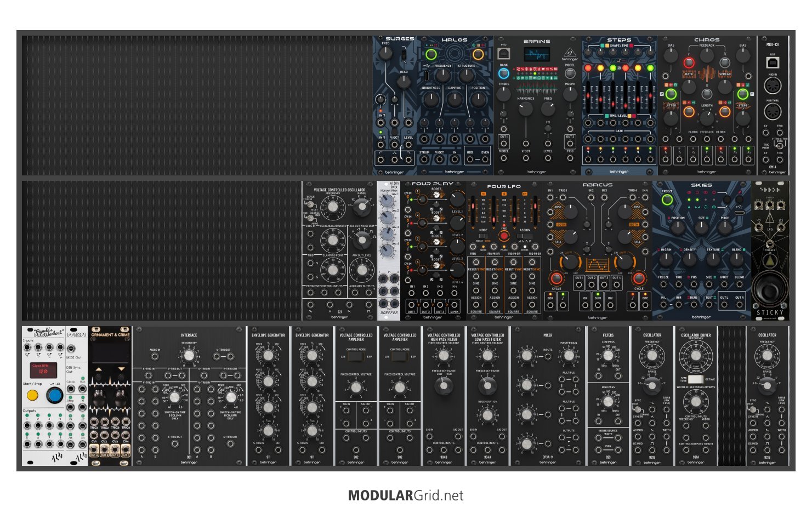Click the first red step button on Steps
Viewport: 812px width, 507px height.
589,69
